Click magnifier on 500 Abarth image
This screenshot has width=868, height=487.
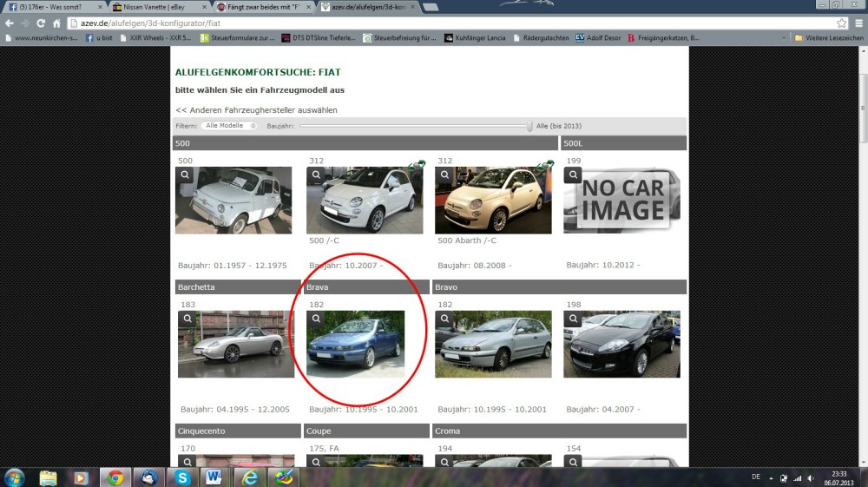pyautogui.click(x=444, y=174)
